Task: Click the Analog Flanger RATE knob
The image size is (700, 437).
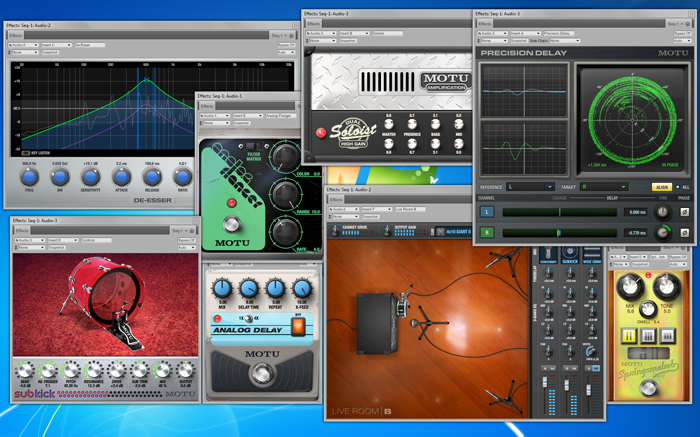Action: coord(285,231)
